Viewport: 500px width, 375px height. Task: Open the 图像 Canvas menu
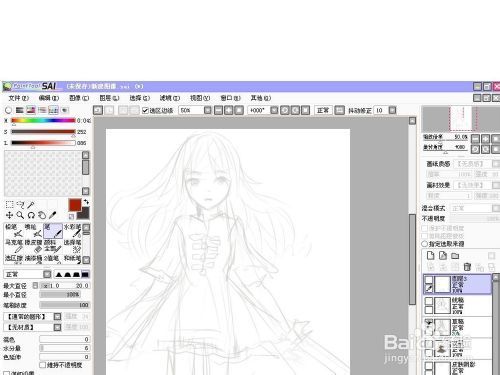[x=79, y=98]
